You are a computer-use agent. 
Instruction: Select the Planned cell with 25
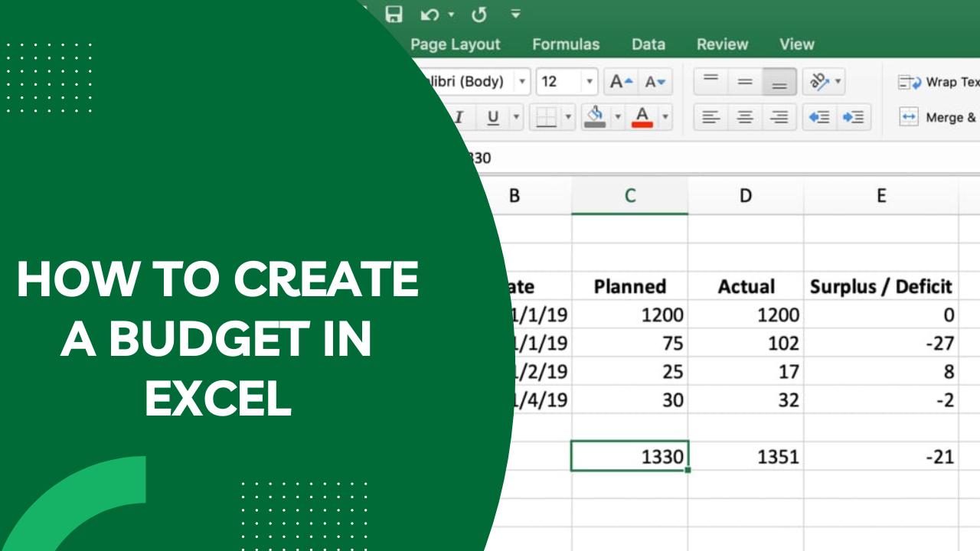pyautogui.click(x=630, y=371)
